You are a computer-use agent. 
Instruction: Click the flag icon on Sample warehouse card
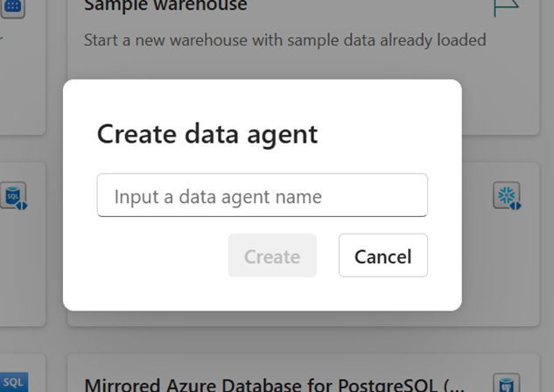[506, 7]
